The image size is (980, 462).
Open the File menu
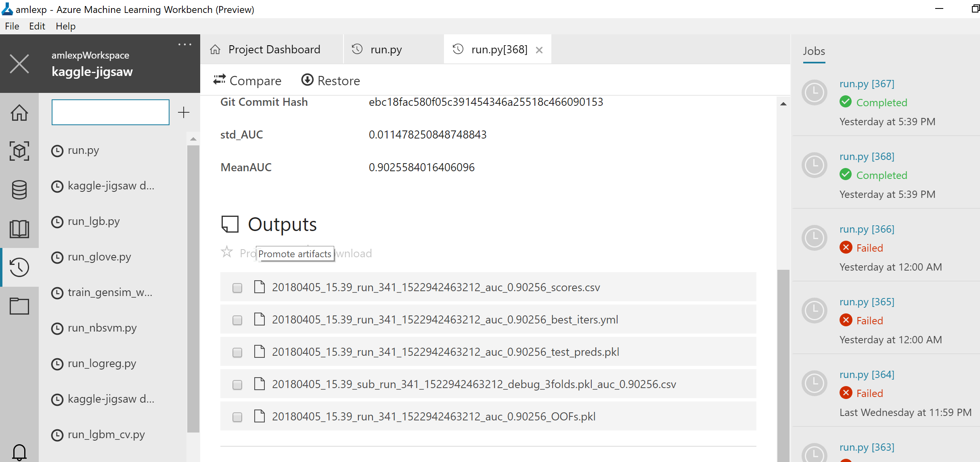12,26
